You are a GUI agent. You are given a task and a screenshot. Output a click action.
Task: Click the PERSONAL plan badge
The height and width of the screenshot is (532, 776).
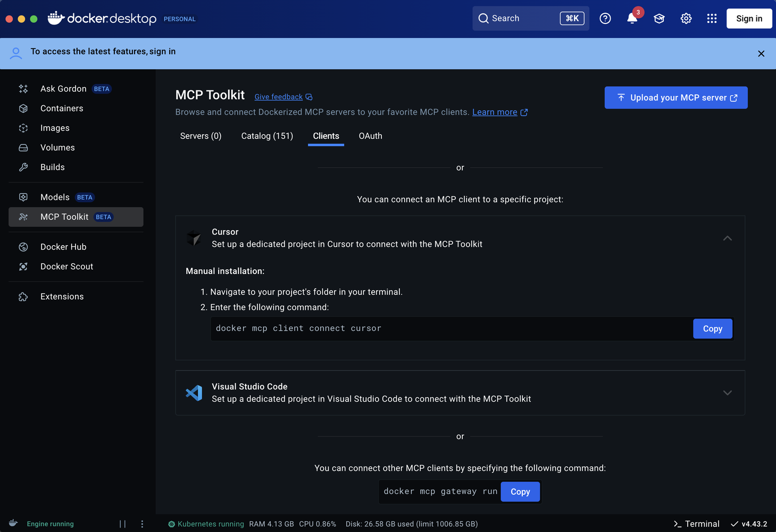[x=180, y=19]
